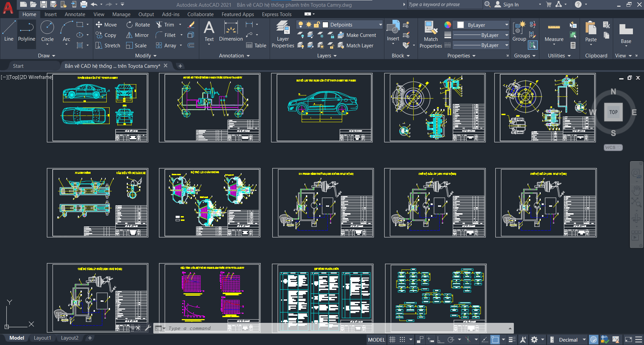This screenshot has height=345, width=644.
Task: Click TOP face on the ViewCube
Action: pos(613,112)
